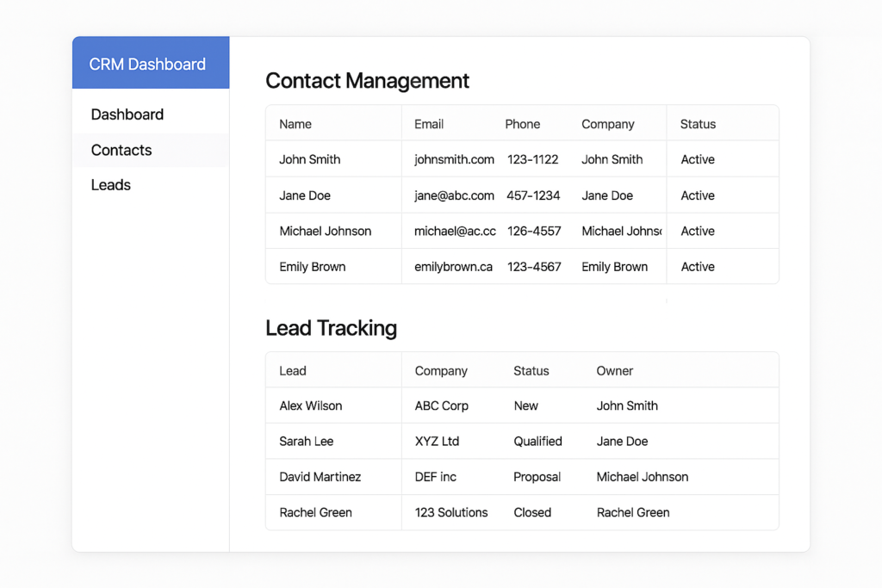Click Jane Doe in contacts Company column
The image size is (882, 588).
pyautogui.click(x=607, y=195)
